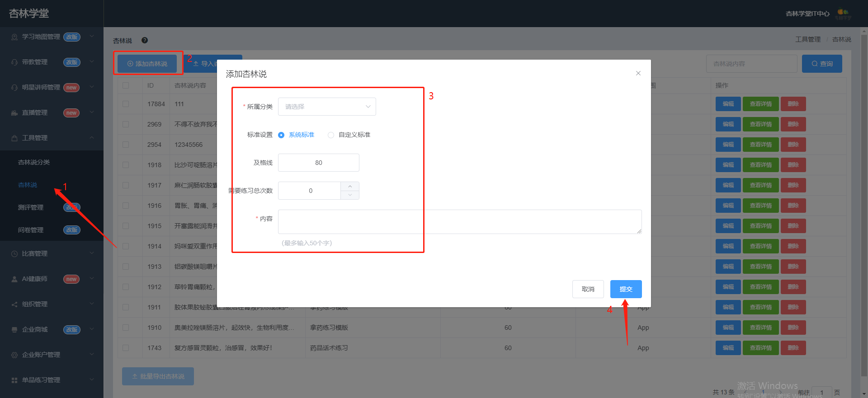Click the 企业账户管理 gear icon
868x398 pixels.
coord(14,355)
